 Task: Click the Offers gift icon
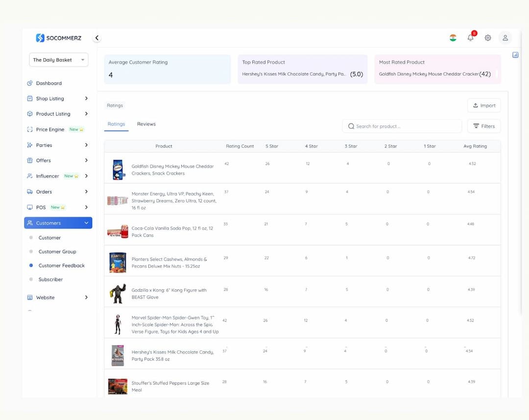(x=30, y=161)
